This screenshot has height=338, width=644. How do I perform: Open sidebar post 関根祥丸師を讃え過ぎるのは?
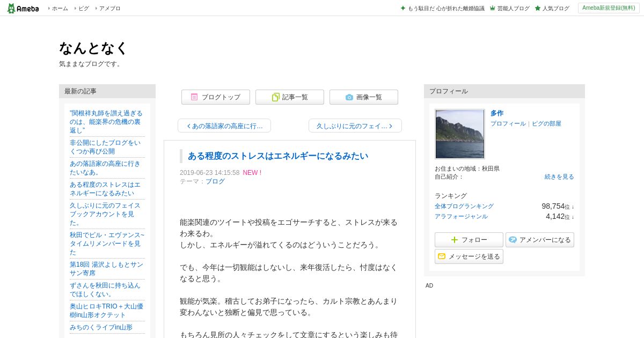[x=106, y=122]
